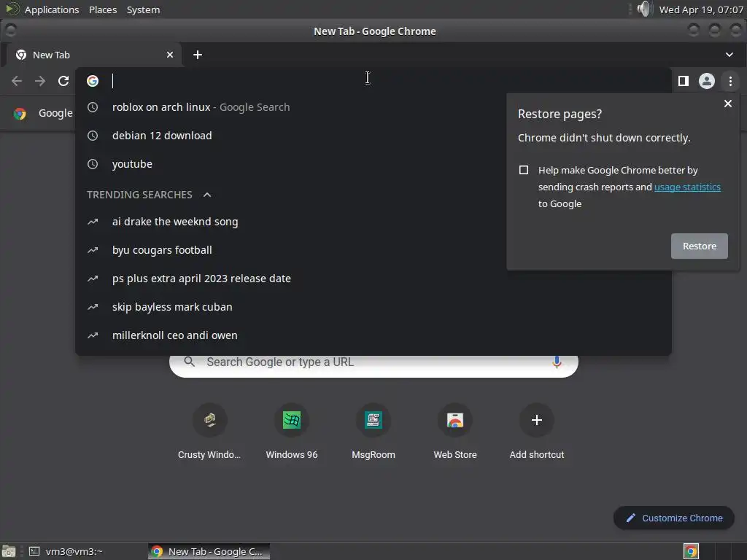Reload the page with the refresh icon
This screenshot has height=560, width=747.
pyautogui.click(x=63, y=81)
